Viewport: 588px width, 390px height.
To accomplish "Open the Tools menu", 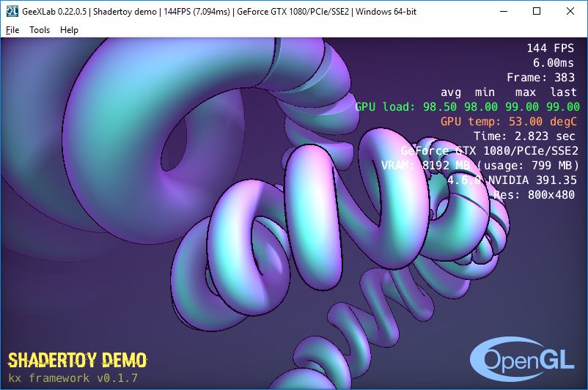I will (x=40, y=30).
